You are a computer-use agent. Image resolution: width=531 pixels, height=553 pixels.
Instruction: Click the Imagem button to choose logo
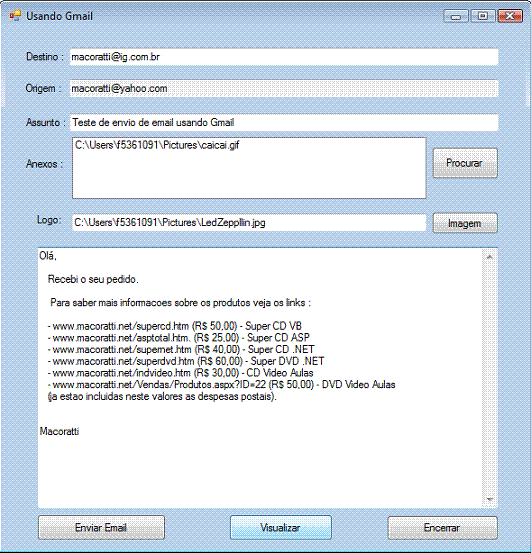pyautogui.click(x=465, y=223)
